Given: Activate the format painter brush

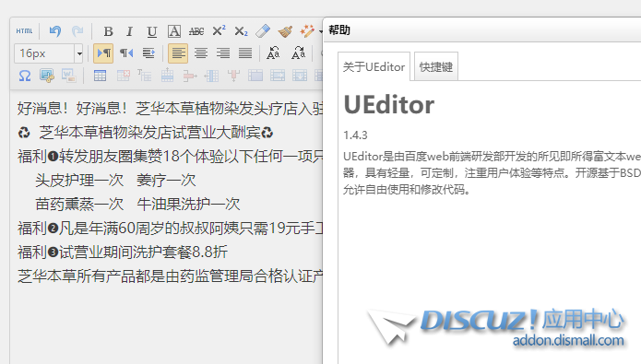Looking at the screenshot, I should (285, 31).
